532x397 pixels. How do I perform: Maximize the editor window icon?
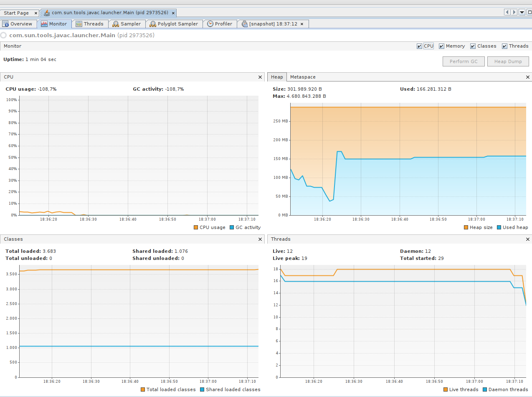[529, 13]
